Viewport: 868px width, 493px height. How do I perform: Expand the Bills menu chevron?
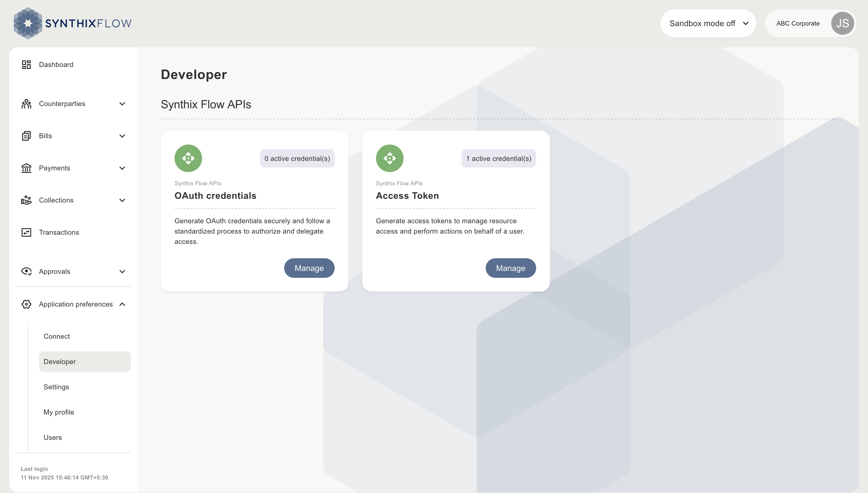pyautogui.click(x=123, y=136)
